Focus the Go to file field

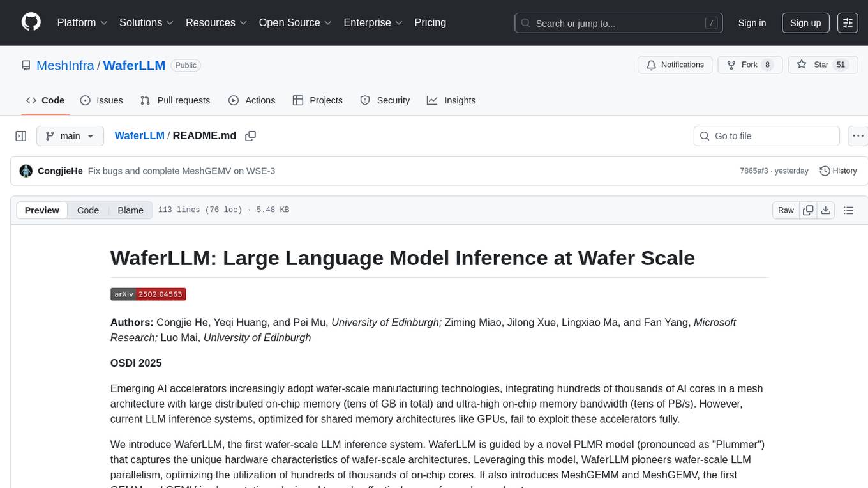tap(767, 136)
